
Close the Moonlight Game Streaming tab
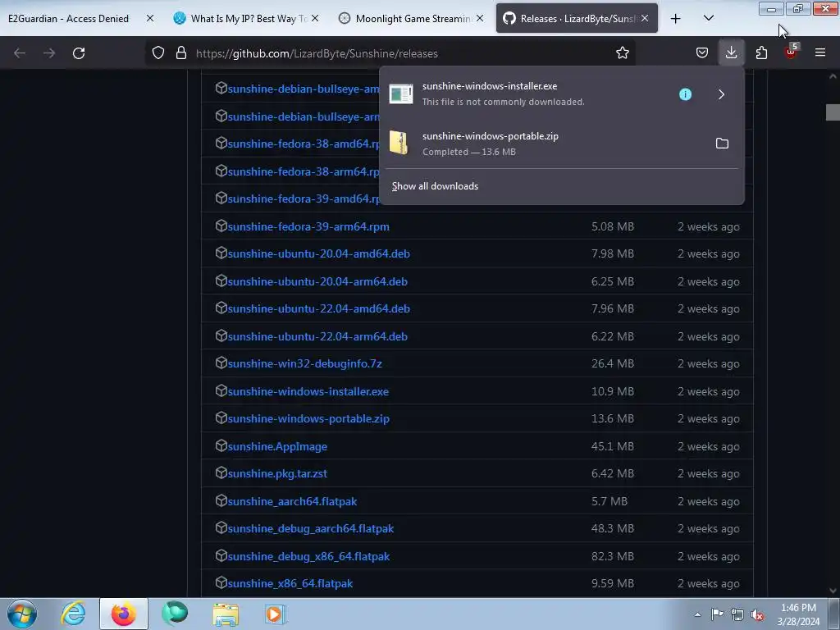pyautogui.click(x=480, y=18)
